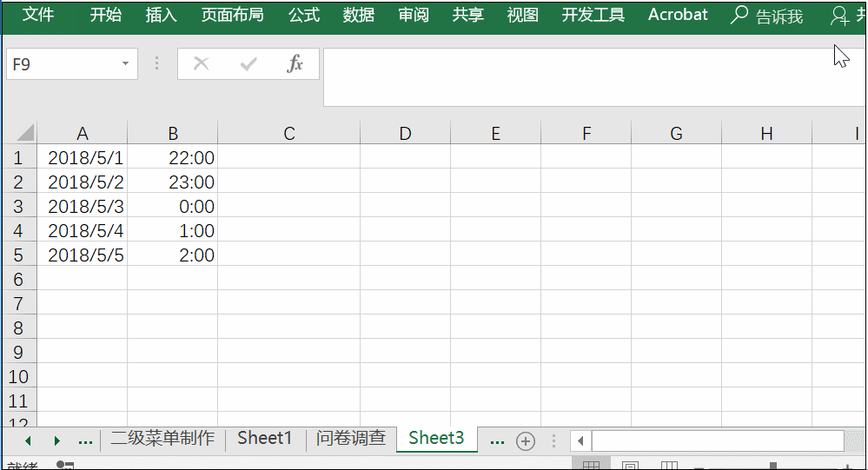Click inside the formula bar input
868x470 pixels.
(x=594, y=77)
